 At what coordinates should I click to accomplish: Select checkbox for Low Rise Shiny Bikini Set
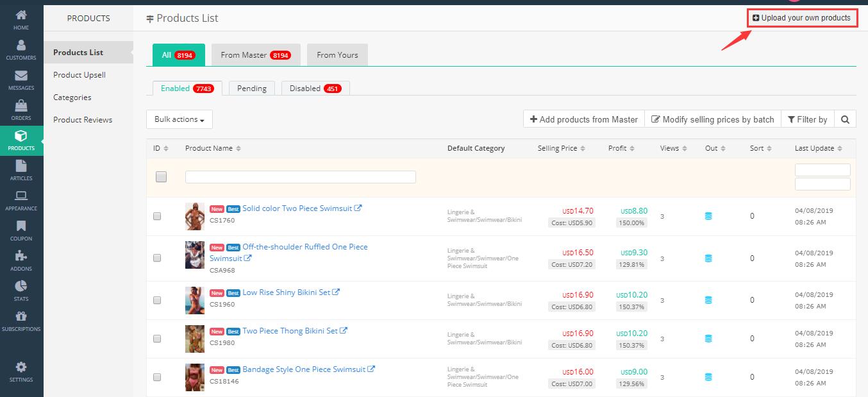tap(157, 300)
